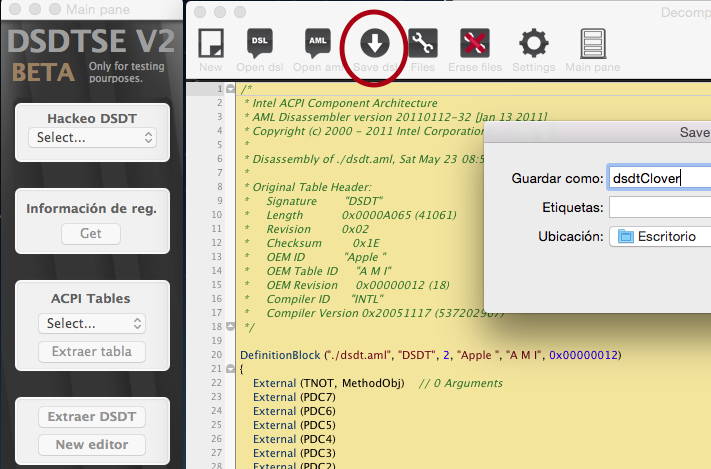The width and height of the screenshot is (711, 469).
Task: Show the Main pane via toolbar
Action: 593,44
